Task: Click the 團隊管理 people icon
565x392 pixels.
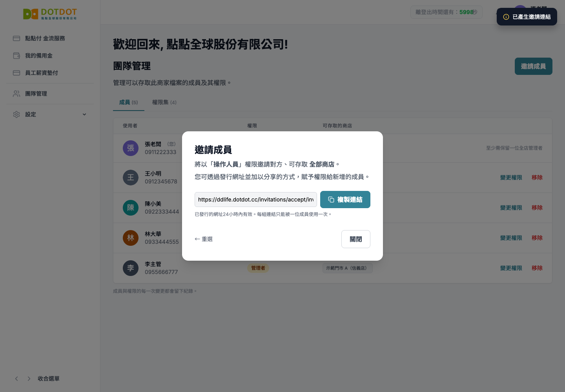Action: tap(16, 94)
